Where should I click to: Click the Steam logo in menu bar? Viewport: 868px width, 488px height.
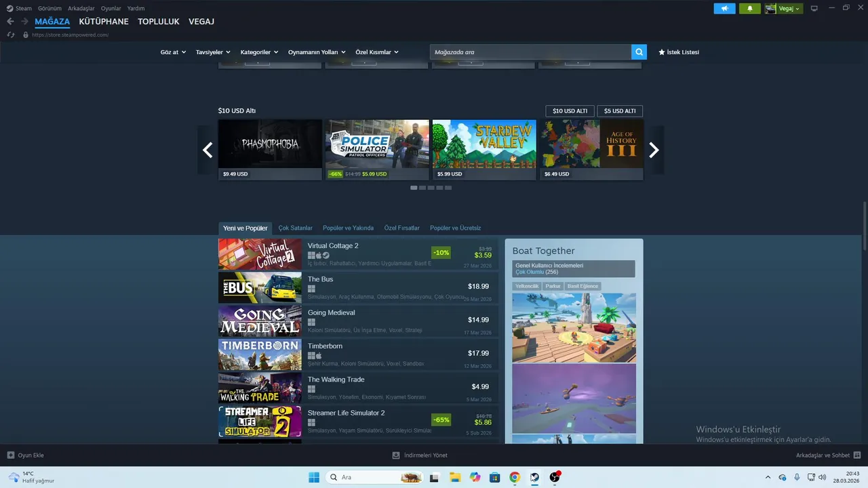coord(9,9)
